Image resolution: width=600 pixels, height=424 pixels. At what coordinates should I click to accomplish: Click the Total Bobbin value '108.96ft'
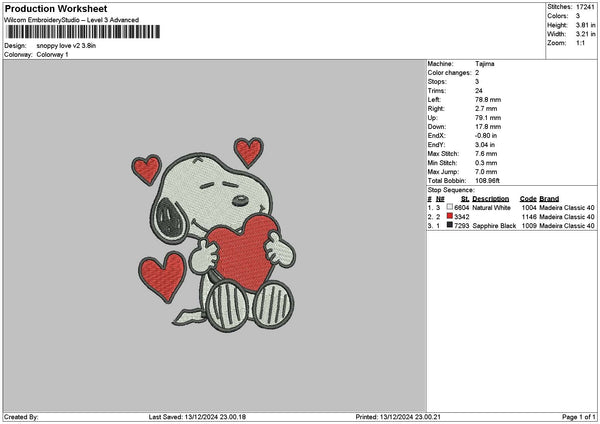tap(488, 181)
